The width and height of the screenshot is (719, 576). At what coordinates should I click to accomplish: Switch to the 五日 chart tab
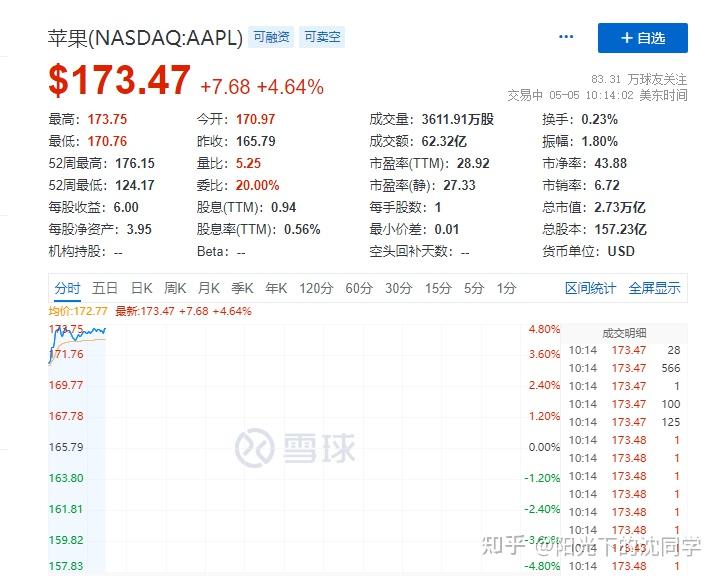point(105,288)
